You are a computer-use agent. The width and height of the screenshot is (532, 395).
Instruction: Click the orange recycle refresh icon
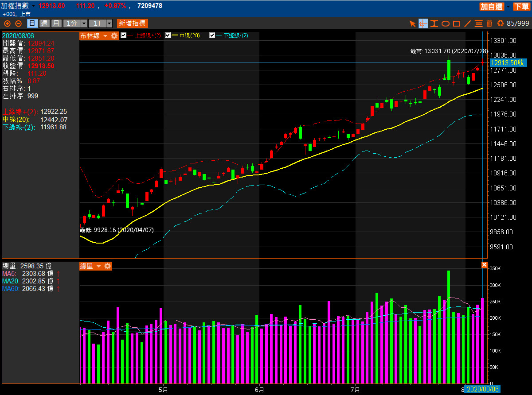[x=501, y=23]
